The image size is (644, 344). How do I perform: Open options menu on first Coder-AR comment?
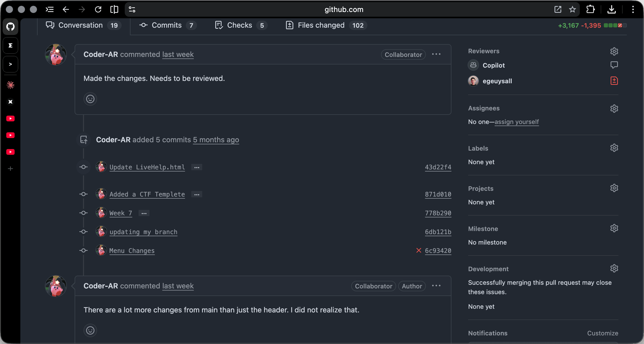[x=436, y=54]
